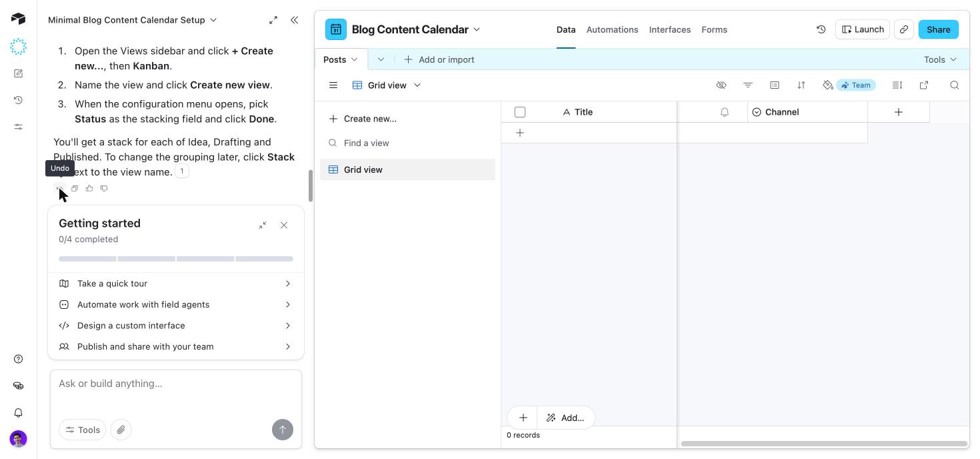980x459 pixels.
Task: Open chat history in left rail
Action: [18, 100]
